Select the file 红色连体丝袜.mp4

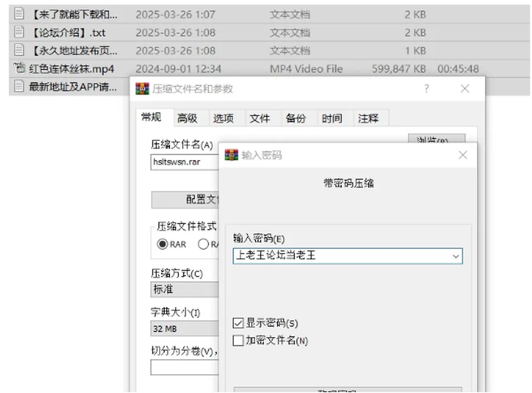click(x=71, y=69)
